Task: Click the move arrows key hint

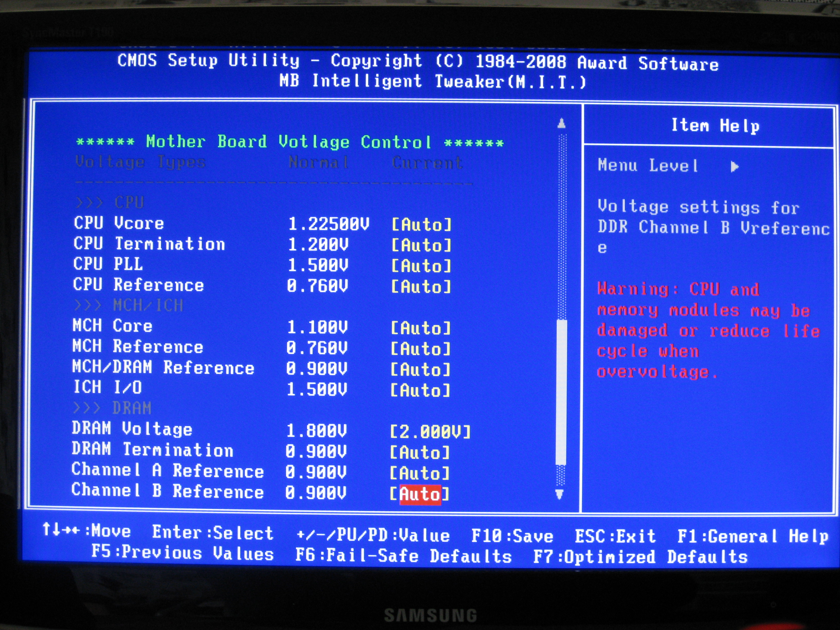Action: point(87,530)
